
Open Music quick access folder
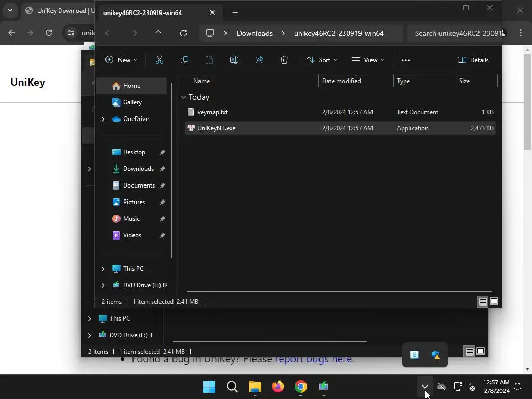click(x=131, y=219)
